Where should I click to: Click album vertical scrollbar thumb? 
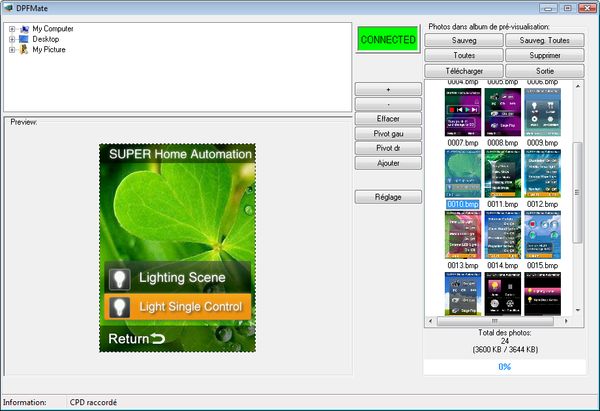[577, 192]
